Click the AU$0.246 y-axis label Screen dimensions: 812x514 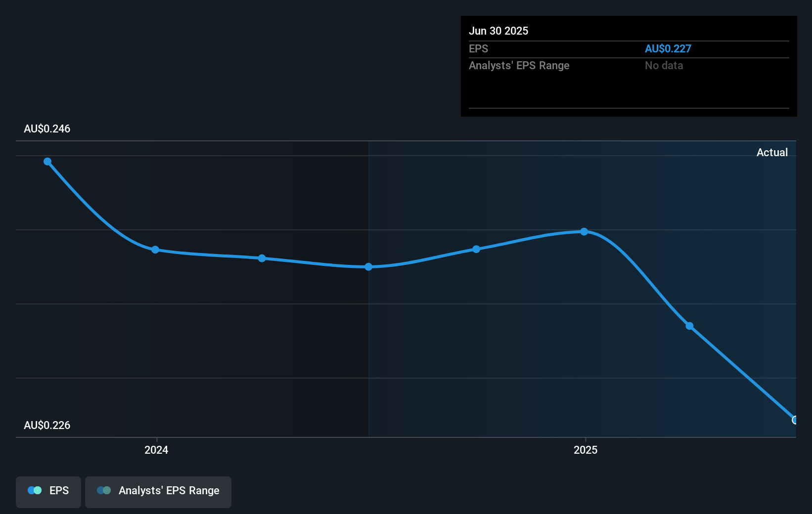click(47, 129)
